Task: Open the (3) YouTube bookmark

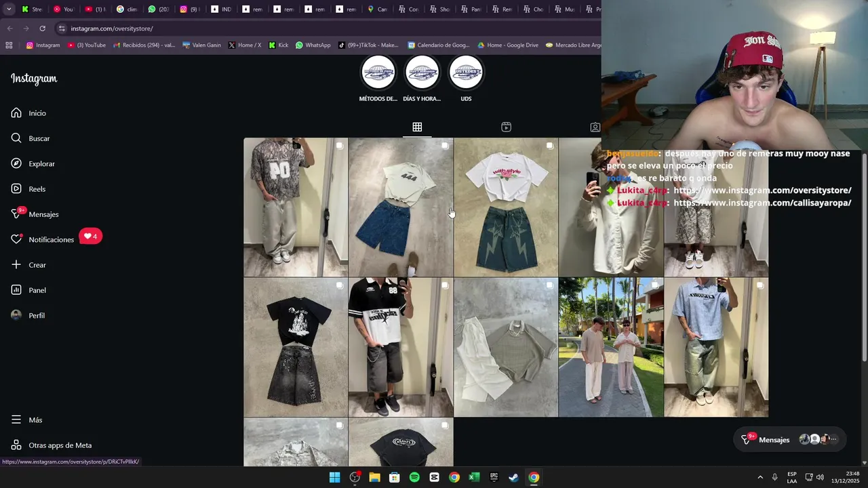Action: (87, 45)
